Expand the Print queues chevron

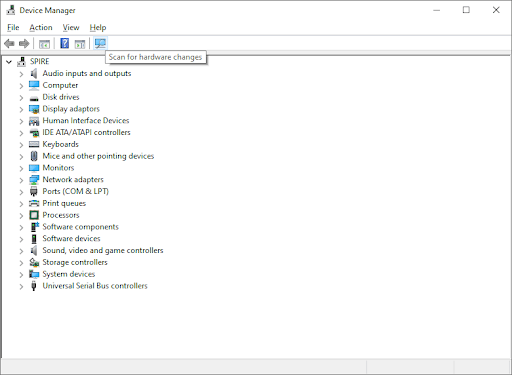pos(21,204)
